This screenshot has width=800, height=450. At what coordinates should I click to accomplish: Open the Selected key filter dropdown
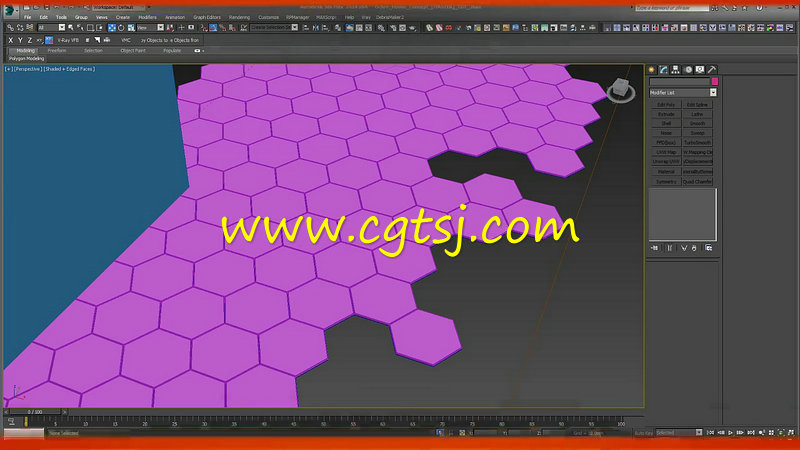679,433
